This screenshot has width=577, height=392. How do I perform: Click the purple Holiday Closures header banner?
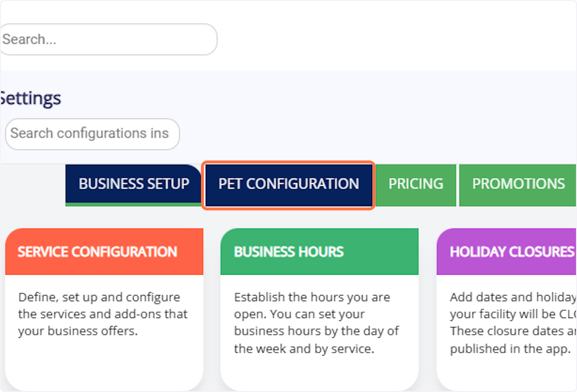click(510, 251)
